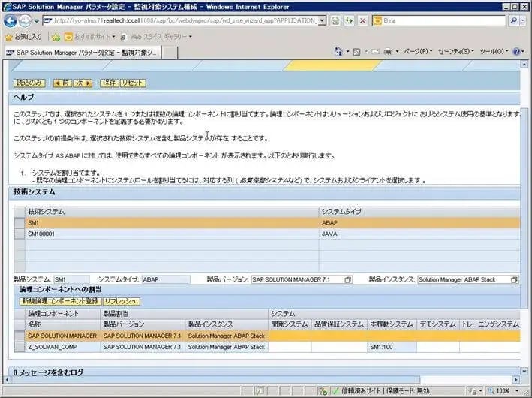This screenshot has width=532, height=398.
Task: Open the print icon dropdown arrow
Action: pos(397,52)
